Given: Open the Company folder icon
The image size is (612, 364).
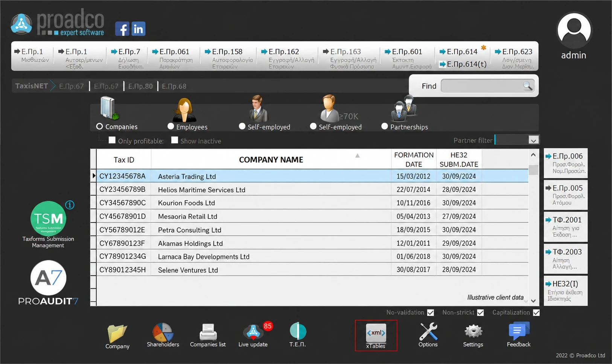Looking at the screenshot, I should [117, 333].
